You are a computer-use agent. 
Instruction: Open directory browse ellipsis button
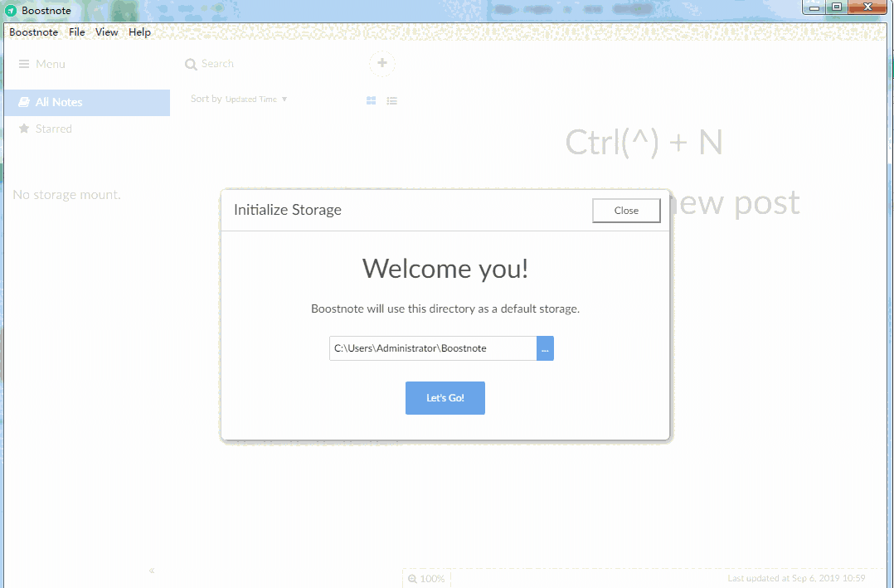545,347
